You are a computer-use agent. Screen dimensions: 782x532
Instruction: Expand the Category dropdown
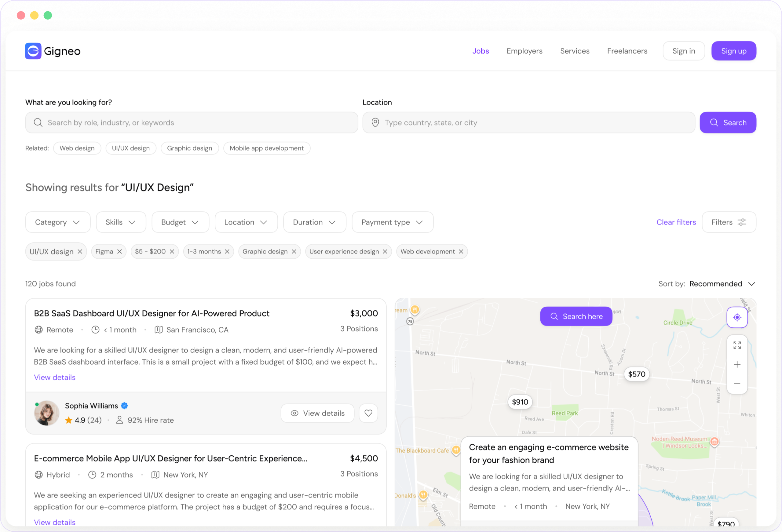click(58, 222)
